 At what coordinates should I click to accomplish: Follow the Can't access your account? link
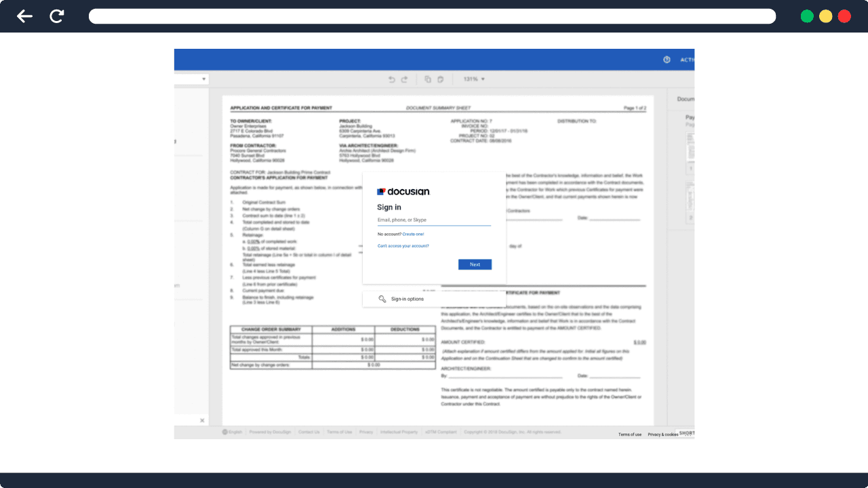coord(403,246)
